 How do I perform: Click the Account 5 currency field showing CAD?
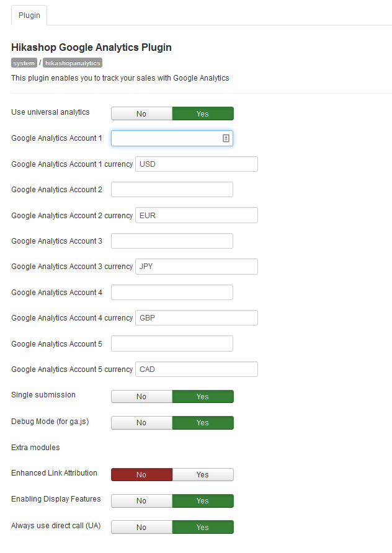coord(196,369)
